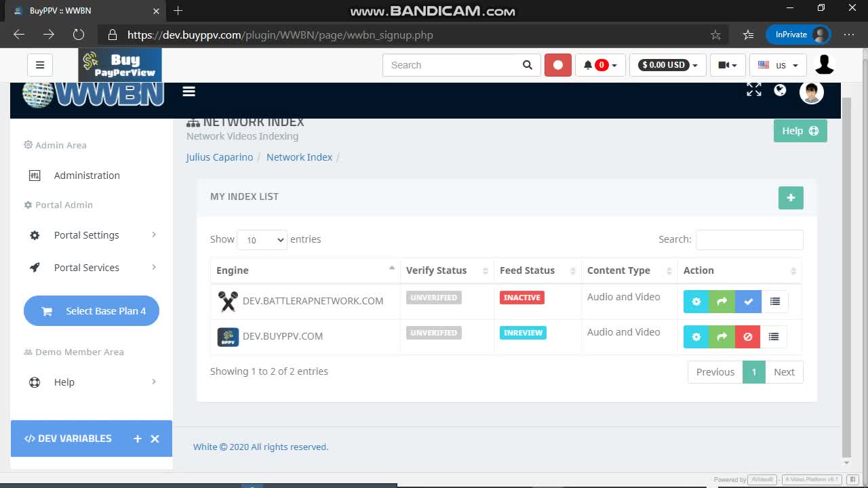The height and width of the screenshot is (488, 868).
Task: Go to the Next page
Action: tap(784, 372)
